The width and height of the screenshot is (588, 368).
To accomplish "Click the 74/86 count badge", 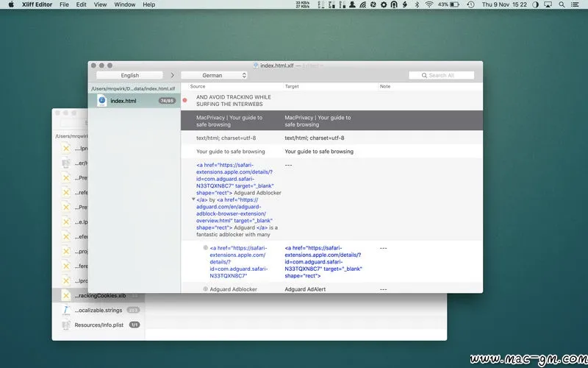I will tap(168, 101).
